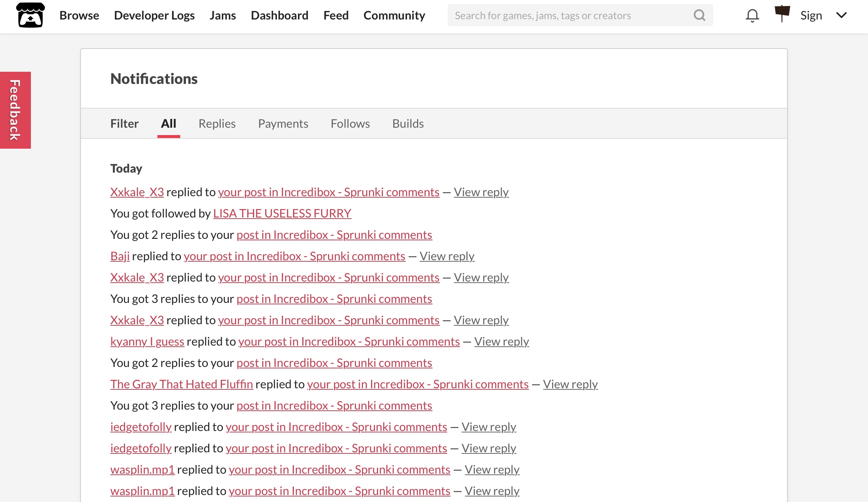Open kyanny I guess profile
The width and height of the screenshot is (868, 502).
[147, 342]
